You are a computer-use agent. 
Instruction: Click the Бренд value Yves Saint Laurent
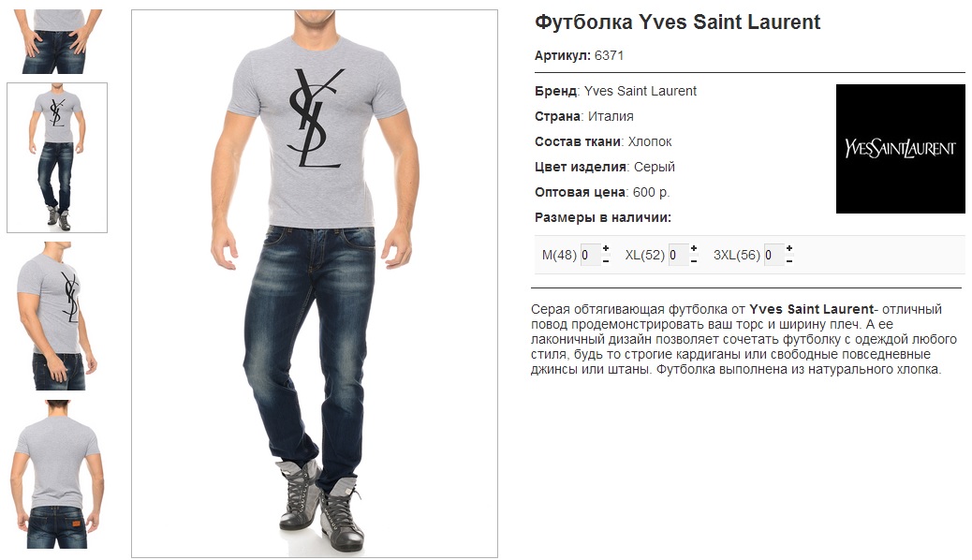pos(641,91)
